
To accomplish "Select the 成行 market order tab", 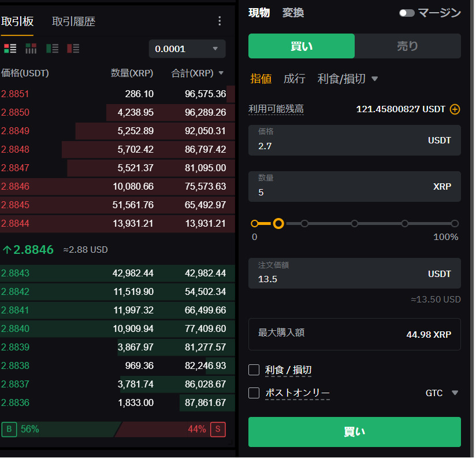I will coord(294,79).
